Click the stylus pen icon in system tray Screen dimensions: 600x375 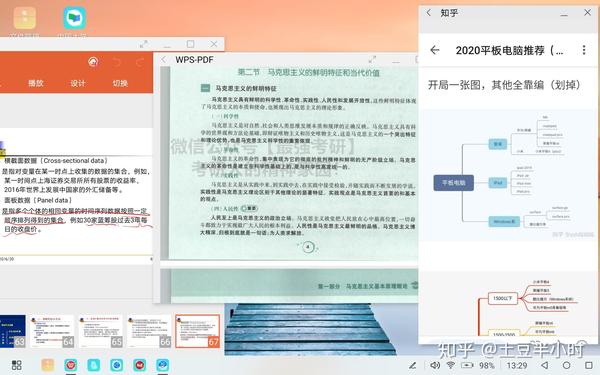coord(413,365)
